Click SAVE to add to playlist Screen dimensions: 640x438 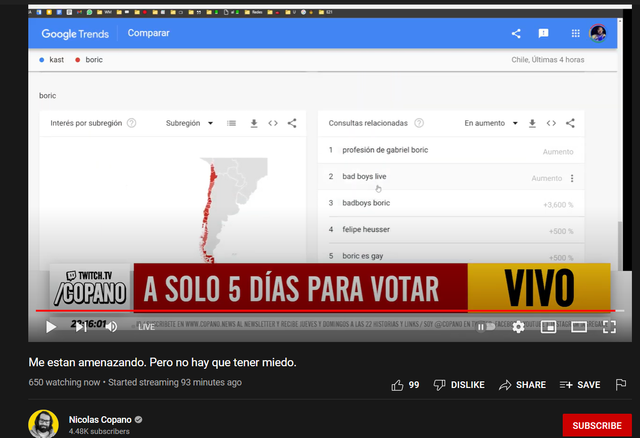pos(580,385)
